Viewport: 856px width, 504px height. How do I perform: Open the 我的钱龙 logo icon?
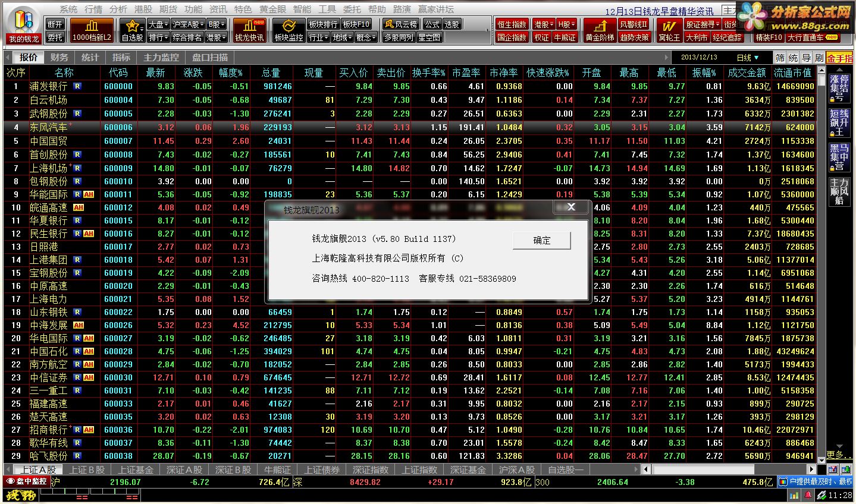pyautogui.click(x=24, y=25)
